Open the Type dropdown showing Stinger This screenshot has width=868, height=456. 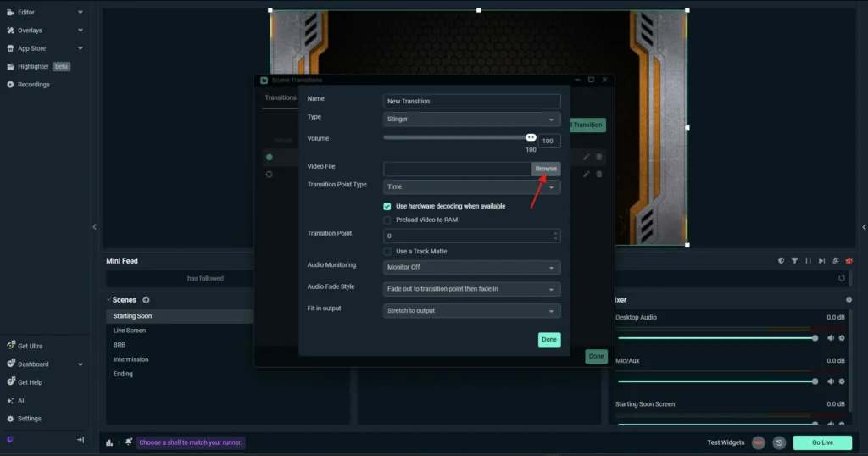point(471,120)
